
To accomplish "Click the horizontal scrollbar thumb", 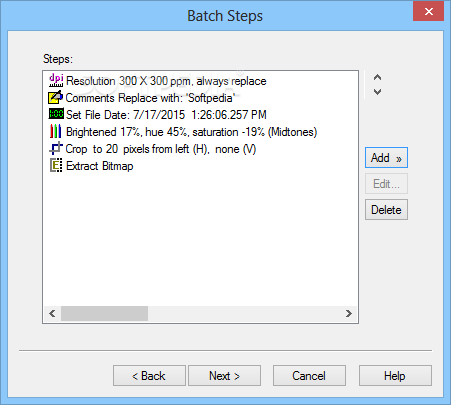I will pos(104,314).
